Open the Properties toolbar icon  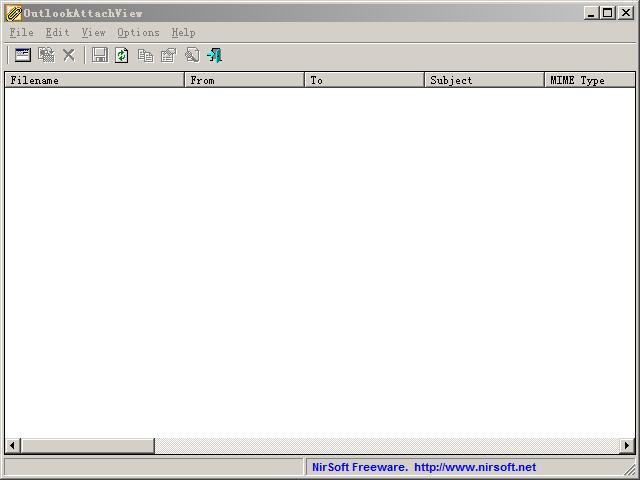(x=168, y=55)
